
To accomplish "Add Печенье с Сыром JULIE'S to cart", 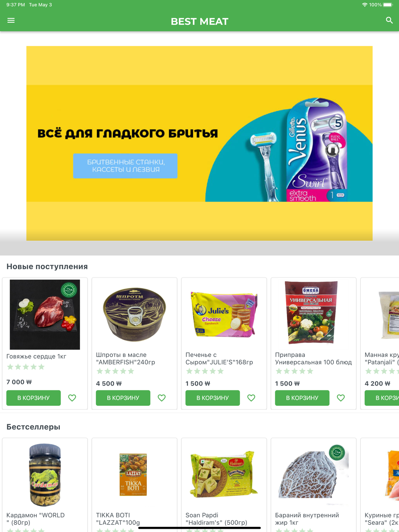I will pyautogui.click(x=213, y=398).
